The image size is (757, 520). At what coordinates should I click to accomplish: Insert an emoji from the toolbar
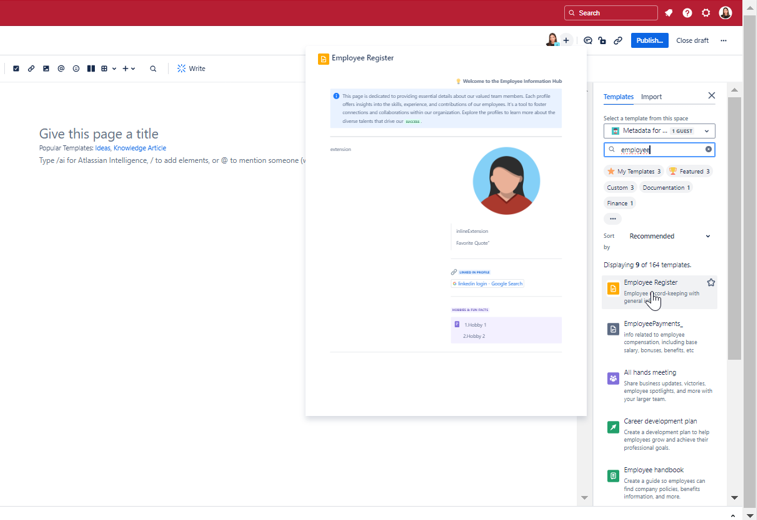(76, 69)
